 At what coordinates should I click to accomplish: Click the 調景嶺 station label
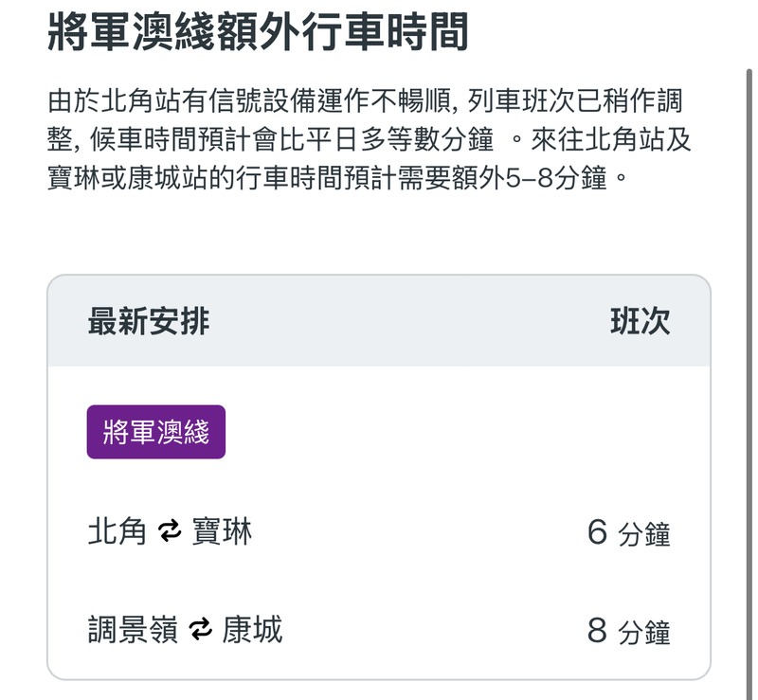click(133, 629)
